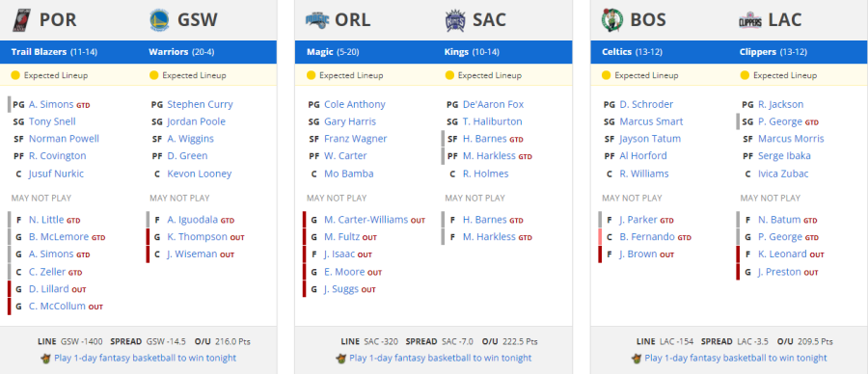Click the Boston Celtics logo
The height and width of the screenshot is (374, 868).
point(612,20)
